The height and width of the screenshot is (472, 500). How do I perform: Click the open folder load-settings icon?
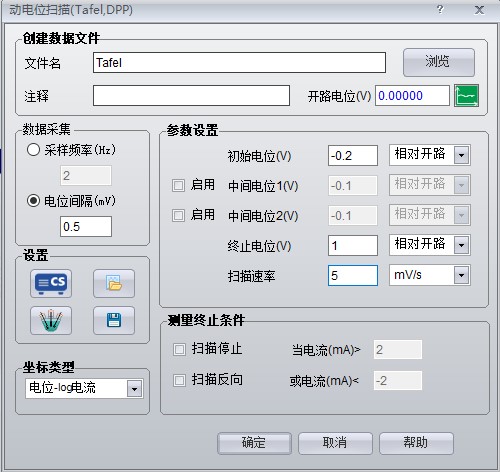click(114, 283)
